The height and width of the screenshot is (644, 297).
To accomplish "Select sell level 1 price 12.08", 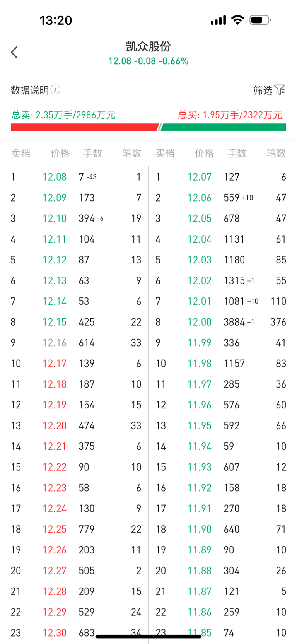I will pos(55,177).
